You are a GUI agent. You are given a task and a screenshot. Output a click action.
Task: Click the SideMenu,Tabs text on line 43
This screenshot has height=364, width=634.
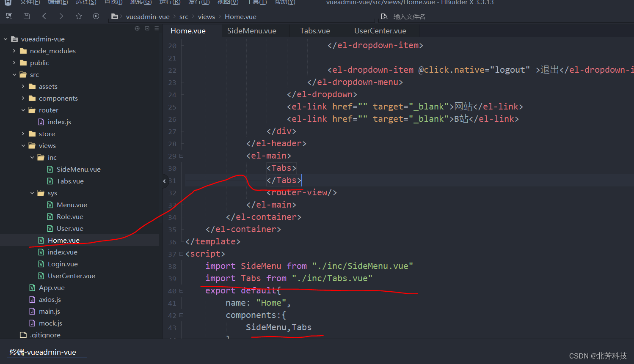pyautogui.click(x=278, y=327)
